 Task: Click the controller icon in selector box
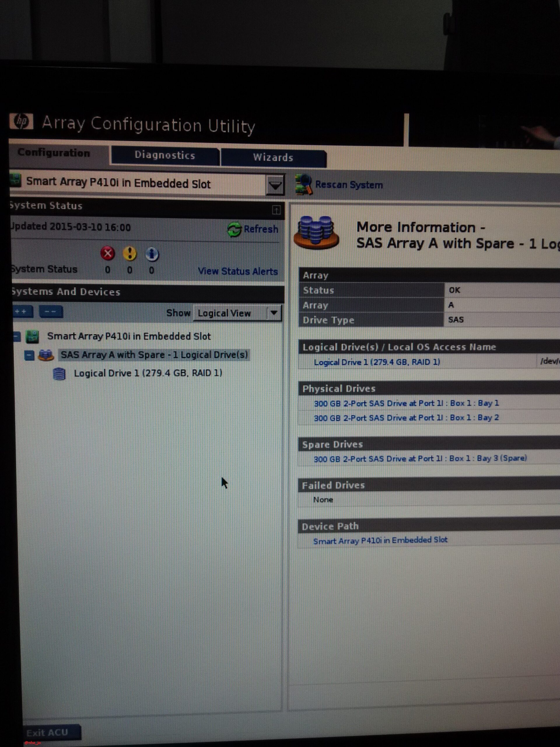(x=15, y=180)
